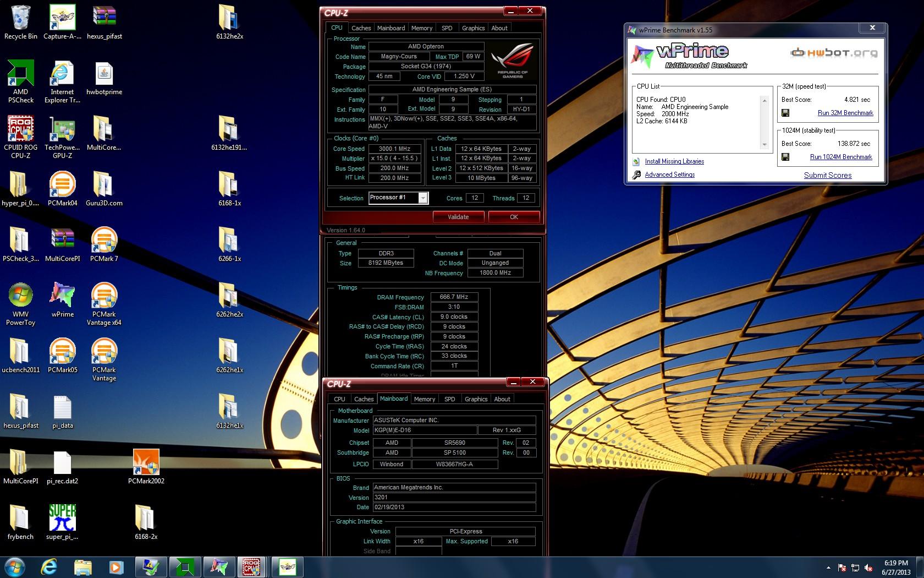This screenshot has width=924, height=578.
Task: Switch to CPU tab in bottom CPU-Z
Action: point(340,399)
